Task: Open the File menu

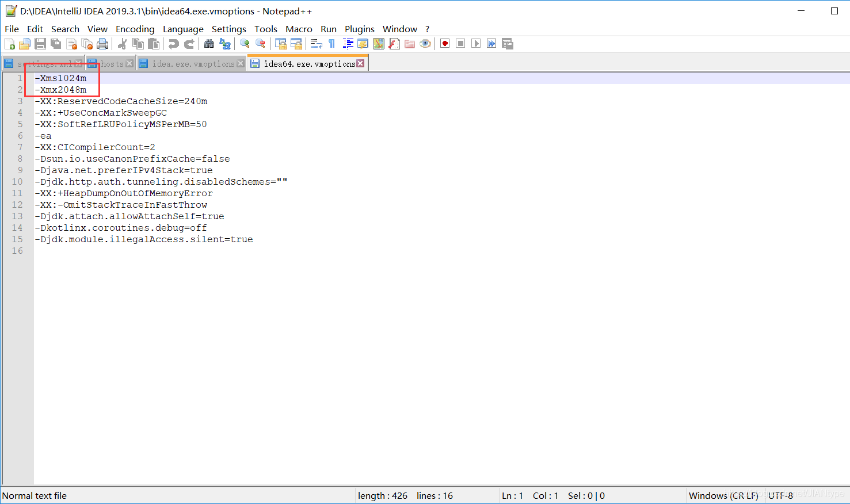Action: 12,29
